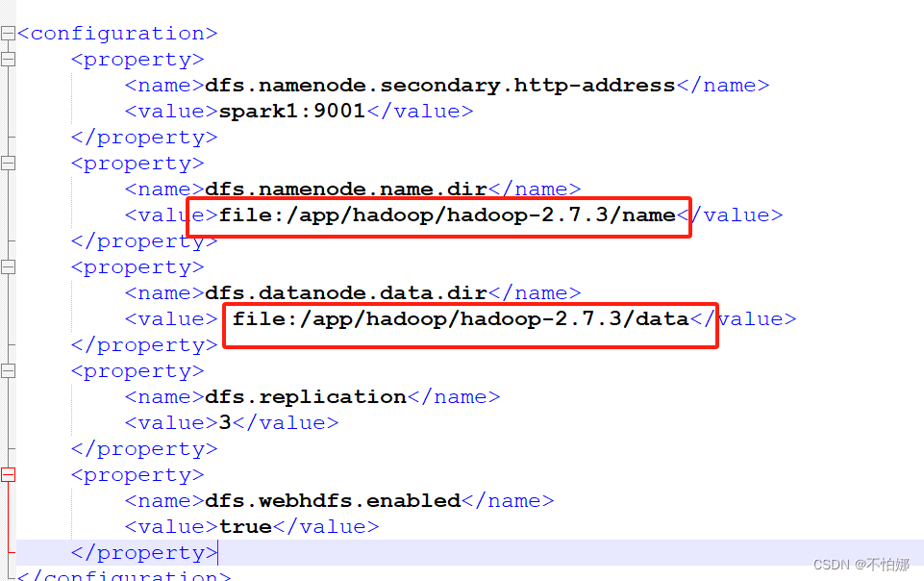Viewport: 924px width, 581px height.
Task: Click the spark1:9001 value text
Action: tap(292, 111)
